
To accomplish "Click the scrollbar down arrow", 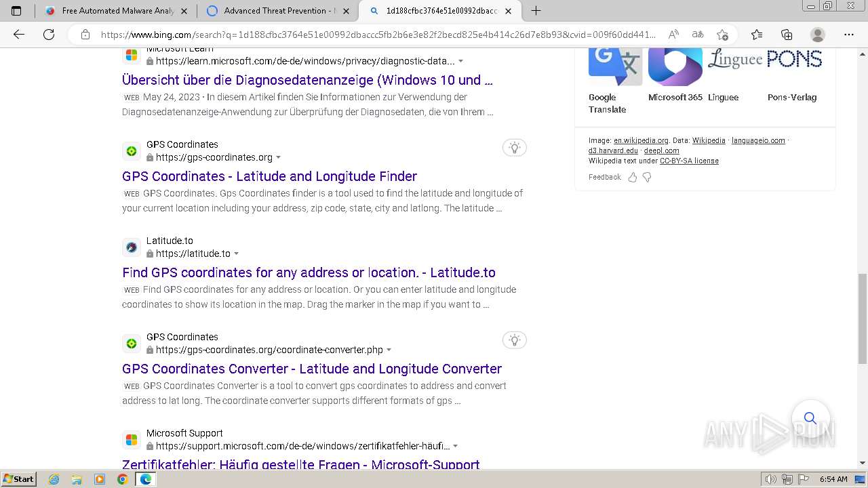I will pyautogui.click(x=862, y=463).
